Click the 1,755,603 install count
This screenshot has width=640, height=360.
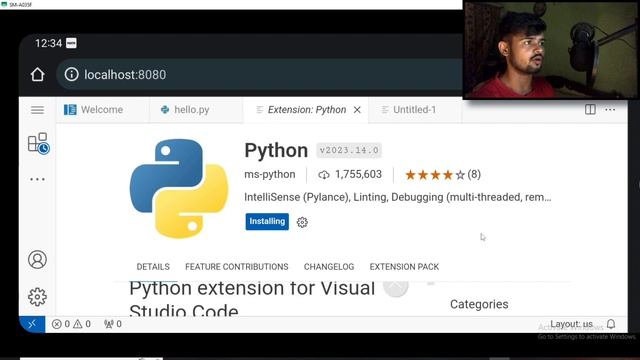(x=350, y=174)
